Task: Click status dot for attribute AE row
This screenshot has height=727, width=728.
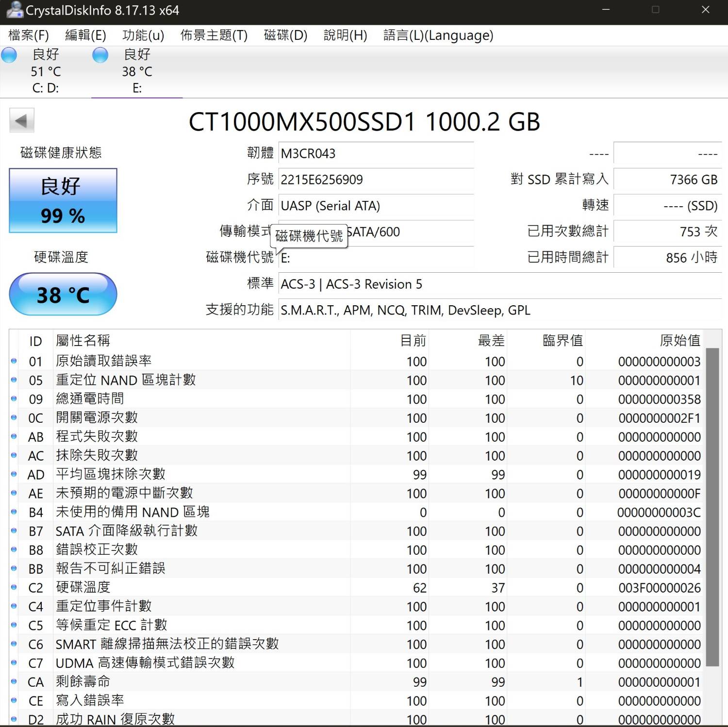Action: 14,493
